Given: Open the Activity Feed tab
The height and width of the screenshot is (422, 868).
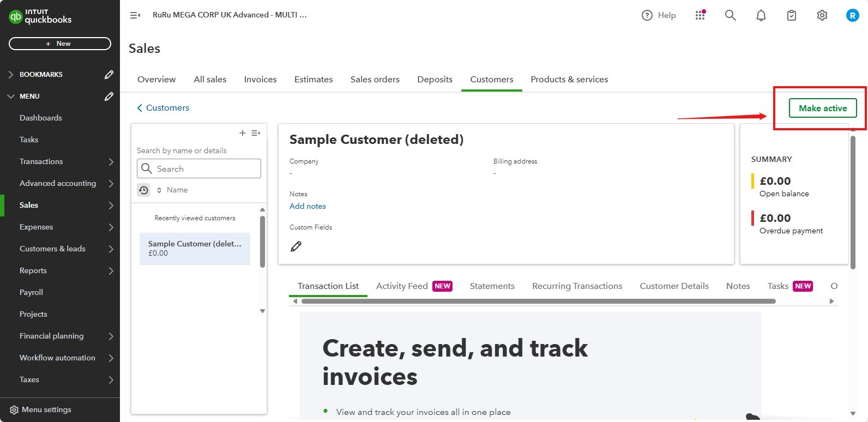Looking at the screenshot, I should [x=402, y=286].
